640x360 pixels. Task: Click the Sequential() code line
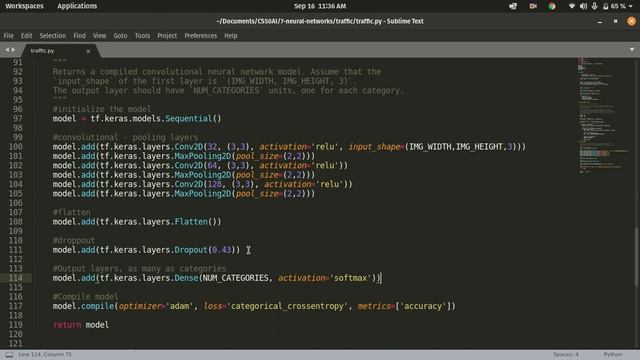click(x=137, y=119)
